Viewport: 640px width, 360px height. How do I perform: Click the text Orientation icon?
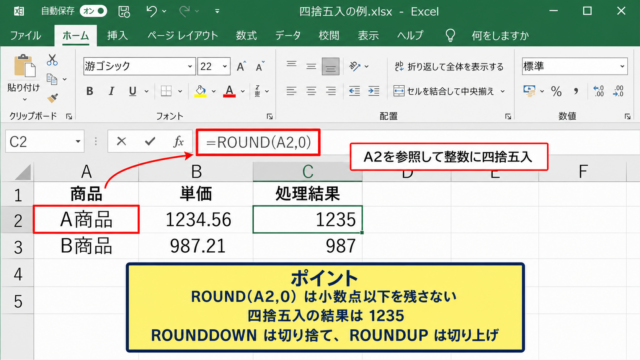pyautogui.click(x=354, y=66)
